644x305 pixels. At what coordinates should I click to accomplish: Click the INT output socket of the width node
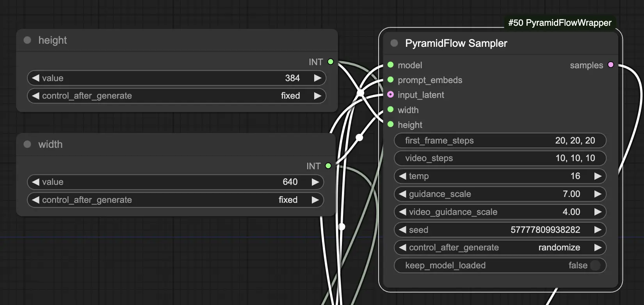point(328,166)
